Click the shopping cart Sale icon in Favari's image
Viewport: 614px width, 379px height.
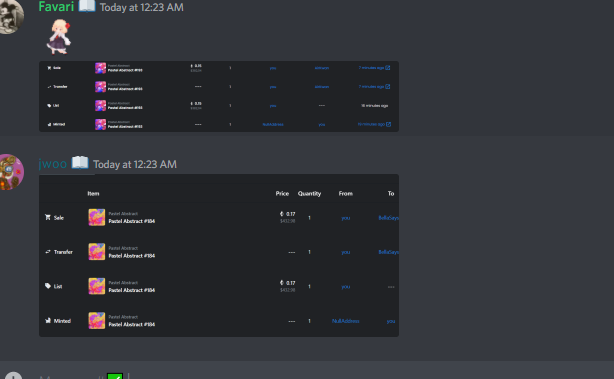(x=49, y=68)
